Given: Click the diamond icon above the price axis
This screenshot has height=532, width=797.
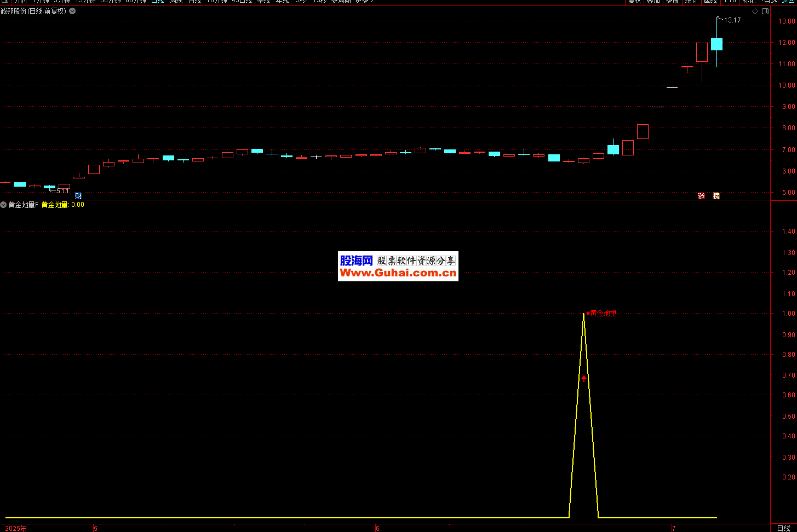Looking at the screenshot, I should pyautogui.click(x=755, y=11).
